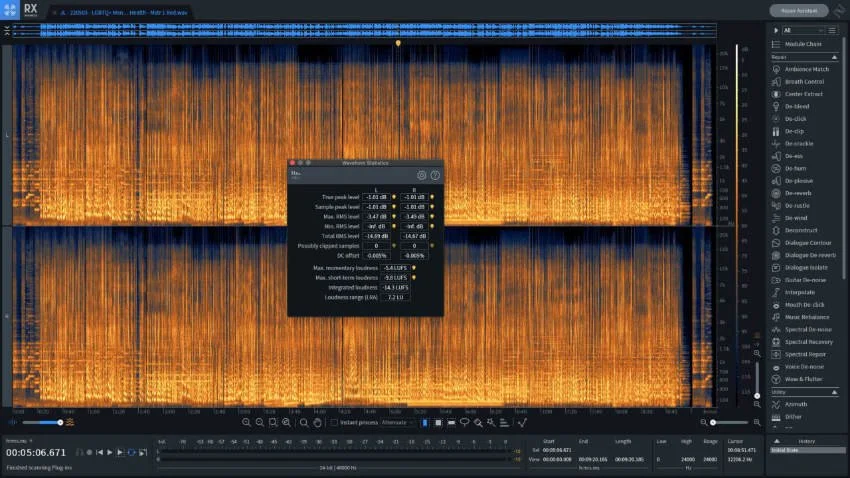The height and width of the screenshot is (478, 850).
Task: Open the Music Rebalance module
Action: coord(807,317)
